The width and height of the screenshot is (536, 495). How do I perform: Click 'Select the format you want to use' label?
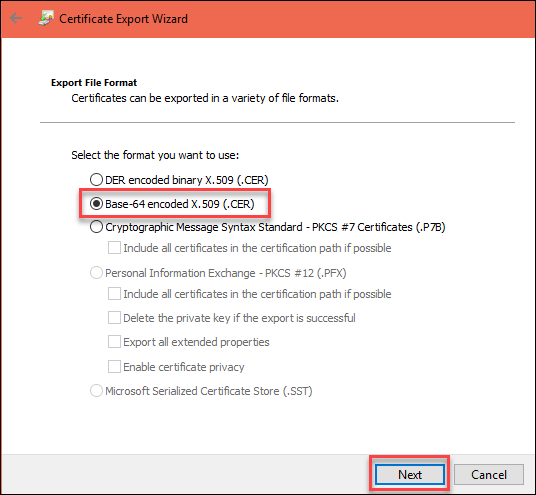coord(155,155)
